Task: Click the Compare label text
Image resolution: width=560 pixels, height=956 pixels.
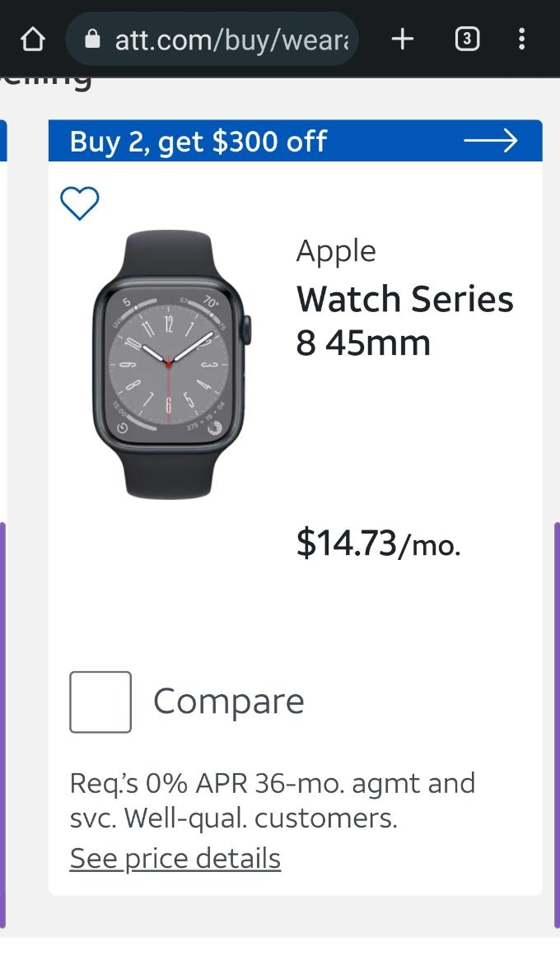Action: point(228,702)
